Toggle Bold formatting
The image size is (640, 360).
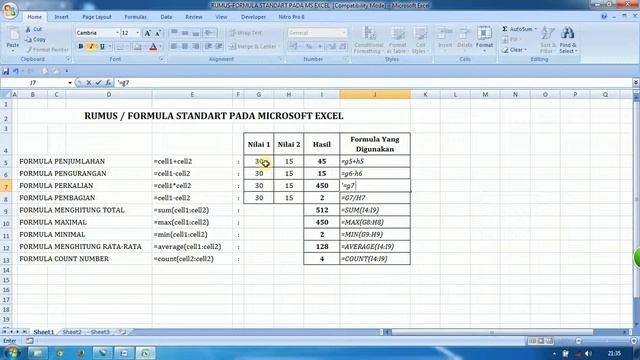81,47
